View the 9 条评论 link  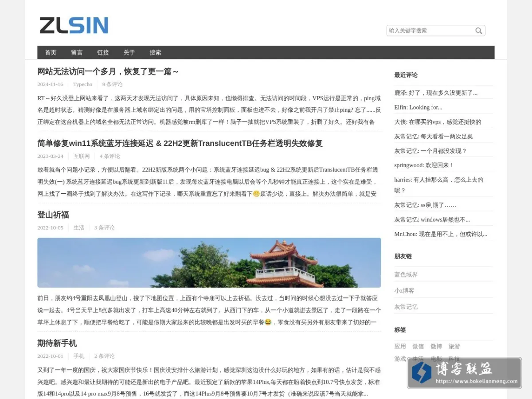(112, 84)
